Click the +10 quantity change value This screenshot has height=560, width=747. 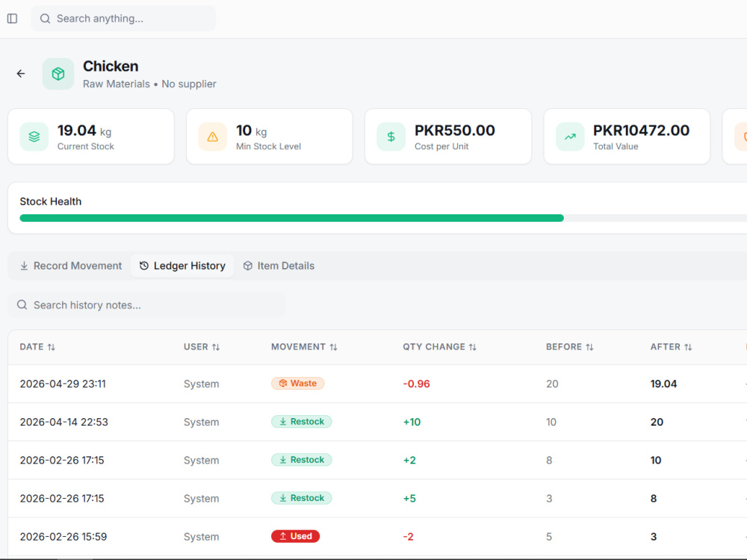(x=412, y=422)
